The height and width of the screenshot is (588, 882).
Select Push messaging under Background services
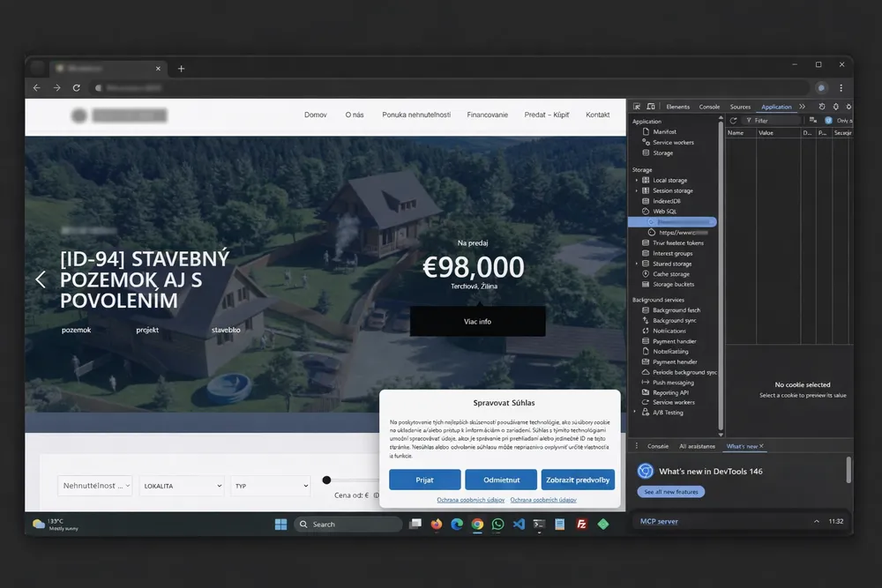click(673, 383)
